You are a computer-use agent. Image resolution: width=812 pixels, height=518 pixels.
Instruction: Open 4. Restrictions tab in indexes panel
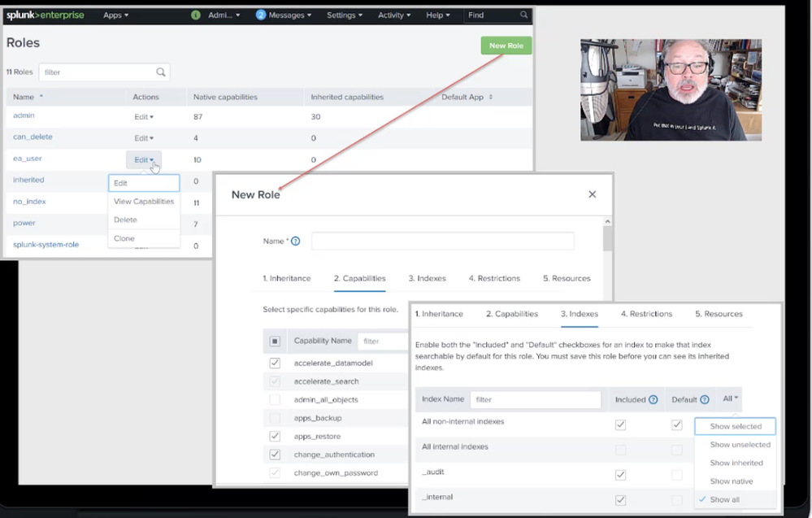point(647,314)
